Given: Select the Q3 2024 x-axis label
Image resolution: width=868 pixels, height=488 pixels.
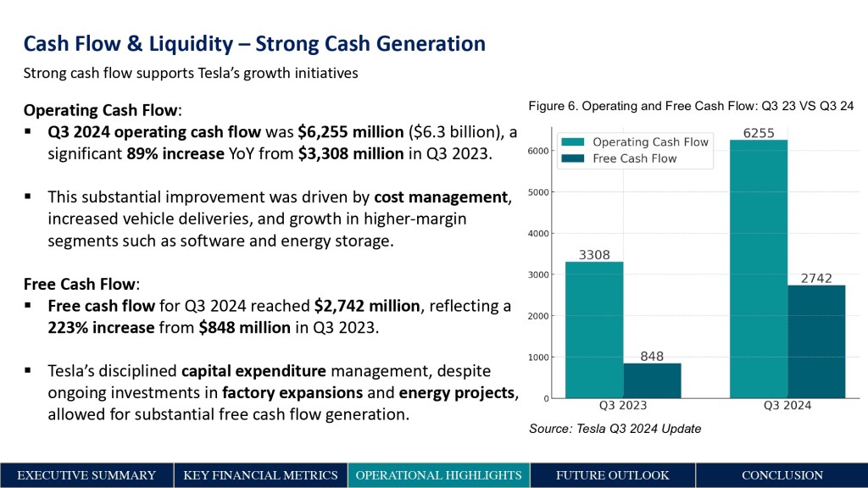Looking at the screenshot, I should (787, 406).
